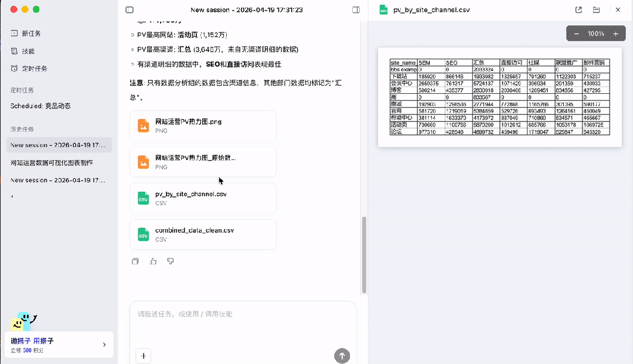633x364 pixels.
Task: Click the 100% zoom level indicator
Action: point(595,33)
